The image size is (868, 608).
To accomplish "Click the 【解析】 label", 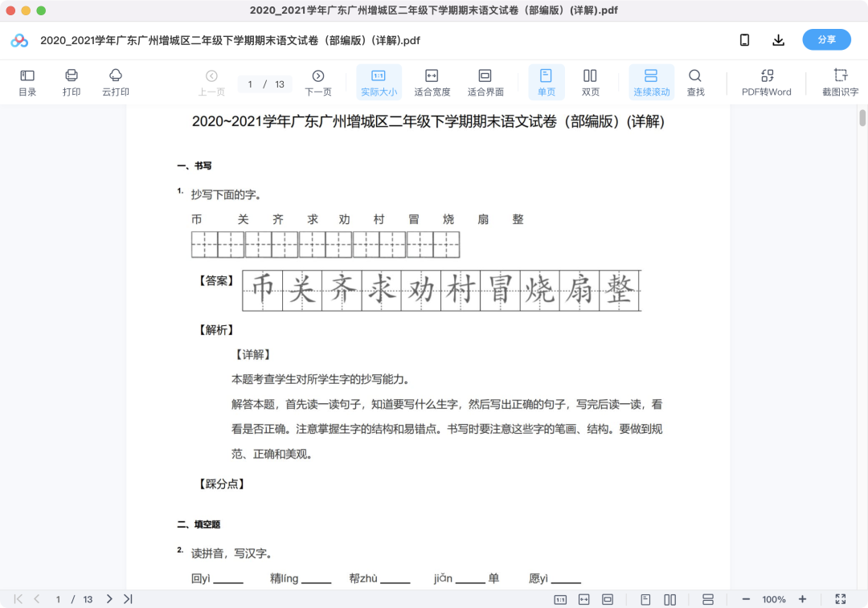I will (216, 330).
